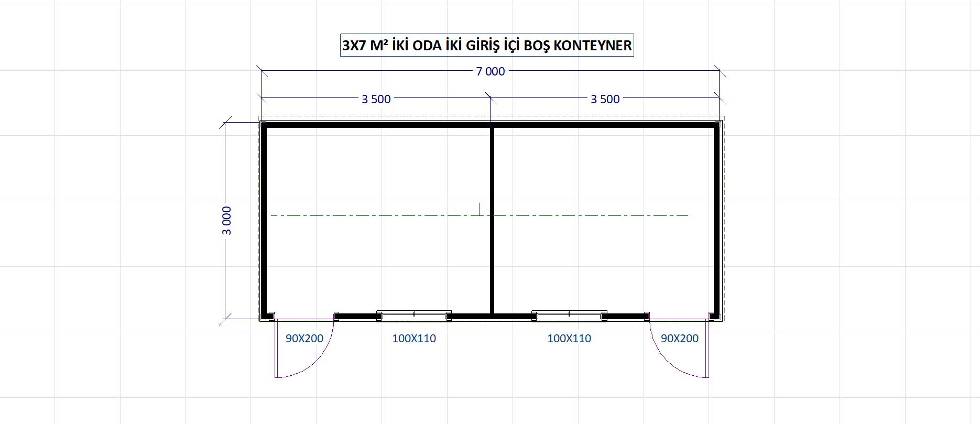Click bottom wall segment between door and left window

(x=356, y=316)
